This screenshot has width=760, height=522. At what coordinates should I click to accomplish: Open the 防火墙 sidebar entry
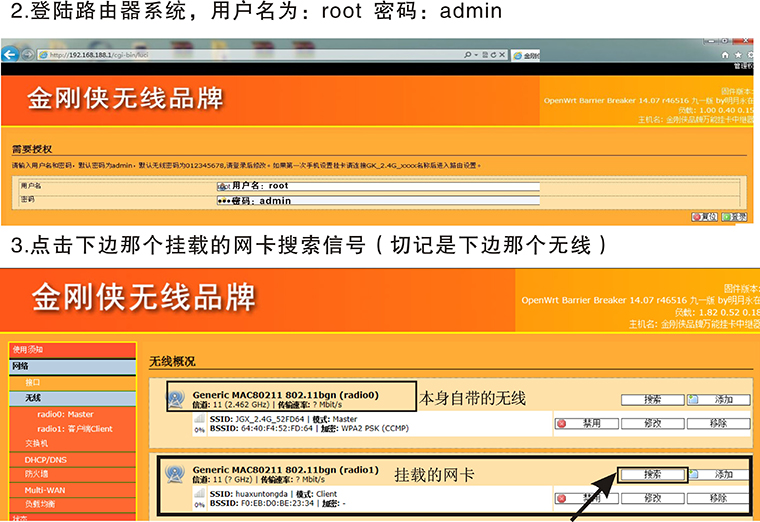pyautogui.click(x=73, y=474)
